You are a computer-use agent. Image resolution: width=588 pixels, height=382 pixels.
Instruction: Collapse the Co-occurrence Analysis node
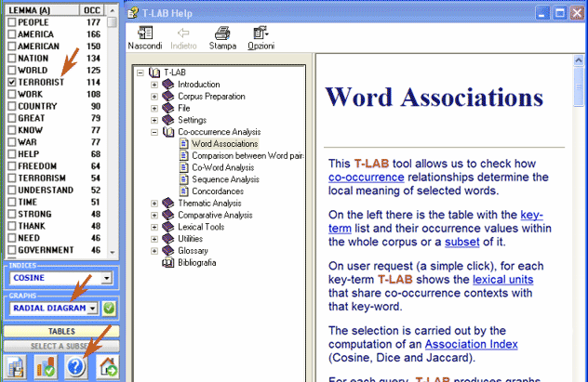(x=154, y=132)
